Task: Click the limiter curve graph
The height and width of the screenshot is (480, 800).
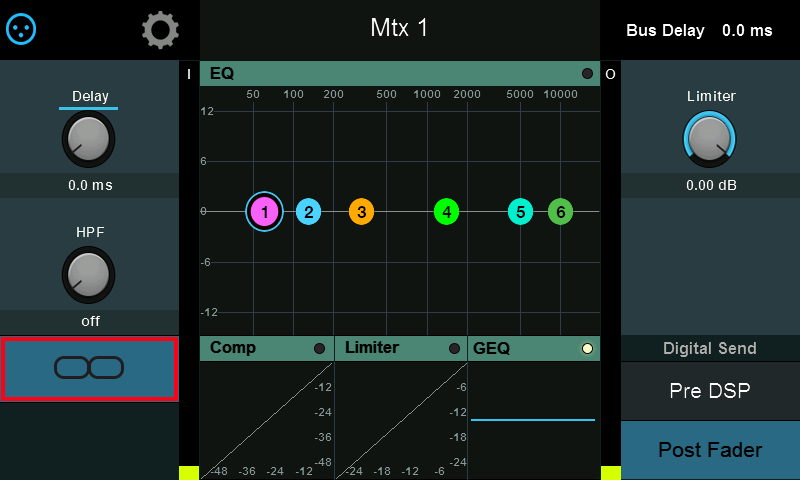Action: click(401, 421)
